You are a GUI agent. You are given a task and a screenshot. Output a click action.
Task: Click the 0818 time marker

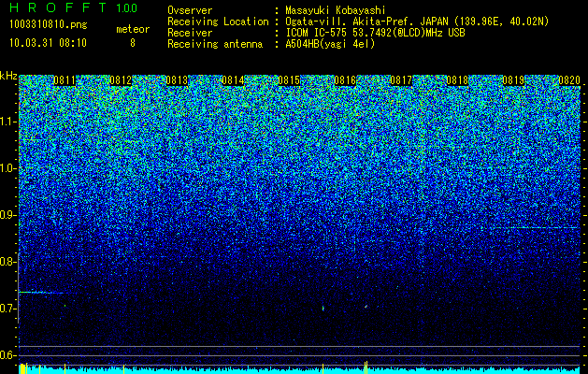tap(457, 80)
